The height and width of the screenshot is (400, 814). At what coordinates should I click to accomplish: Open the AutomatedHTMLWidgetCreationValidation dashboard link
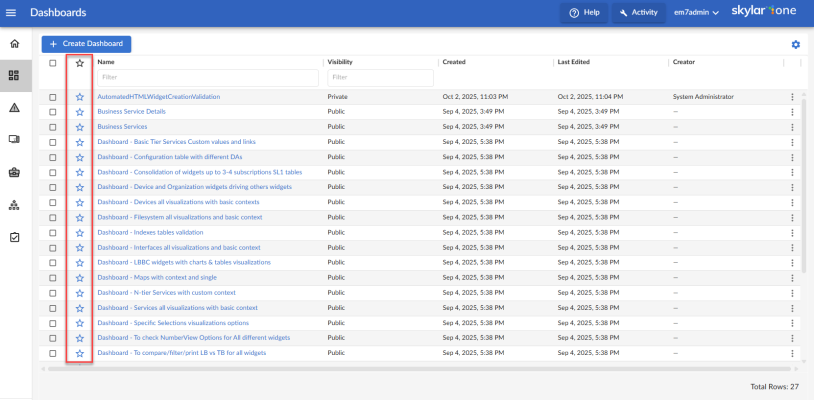point(158,97)
